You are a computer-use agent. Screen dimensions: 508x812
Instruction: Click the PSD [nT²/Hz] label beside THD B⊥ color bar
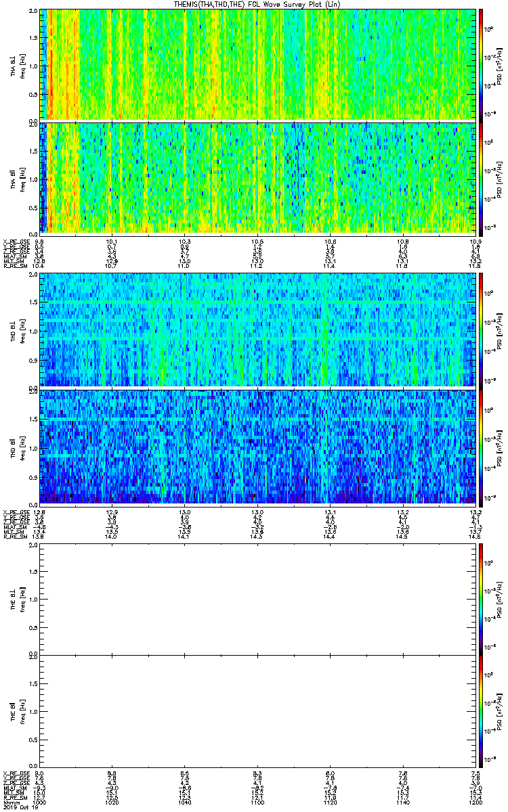tap(500, 330)
